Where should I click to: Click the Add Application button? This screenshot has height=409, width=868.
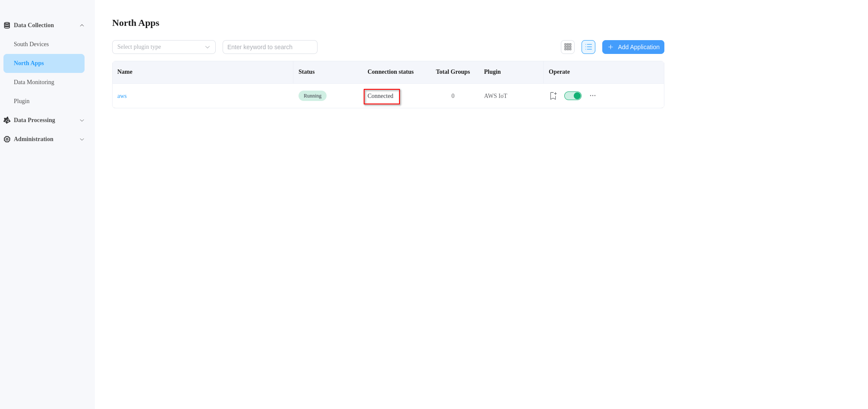tap(633, 47)
